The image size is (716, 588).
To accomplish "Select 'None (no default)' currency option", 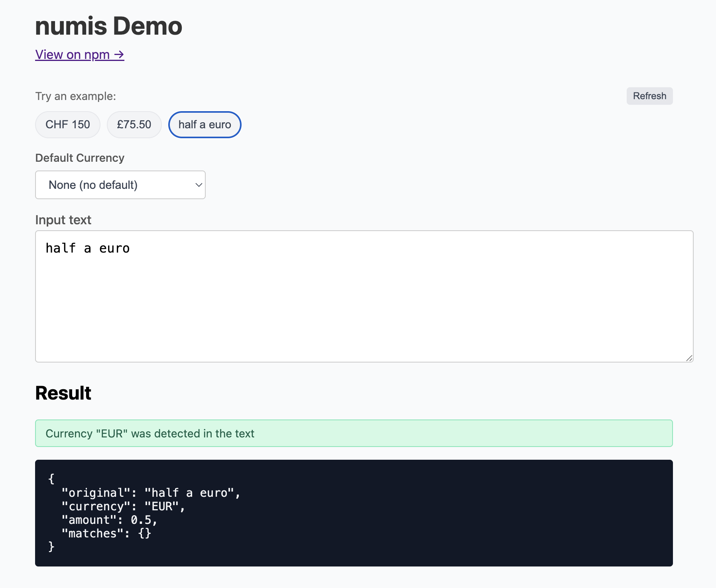I will coord(93,184).
